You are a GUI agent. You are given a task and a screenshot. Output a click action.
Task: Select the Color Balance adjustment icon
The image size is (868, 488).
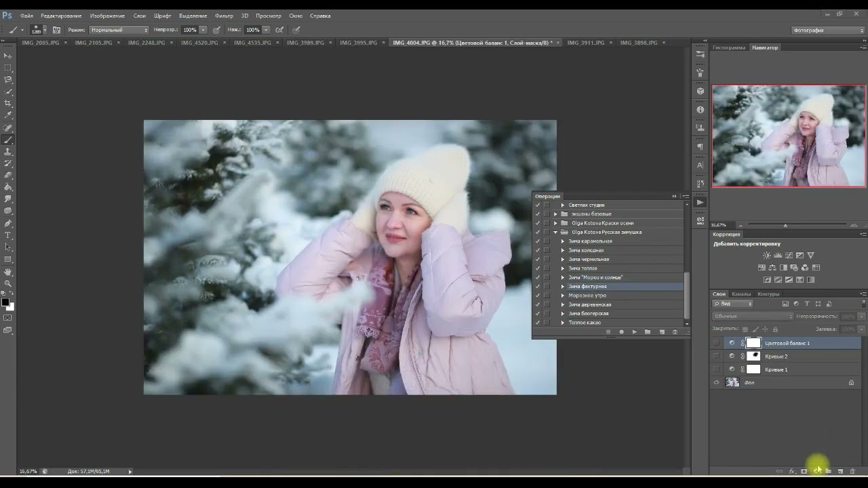pos(773,267)
